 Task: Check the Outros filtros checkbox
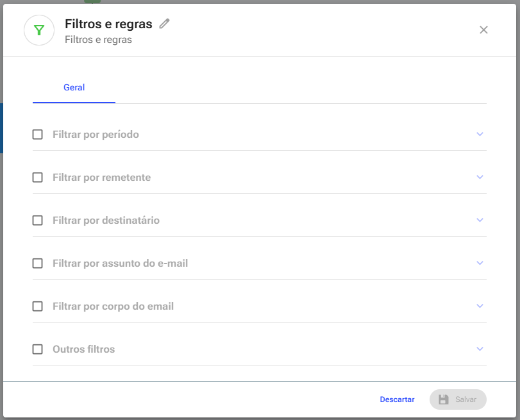[37, 349]
